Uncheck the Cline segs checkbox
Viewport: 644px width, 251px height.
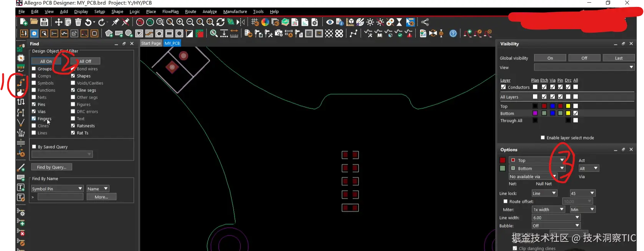[73, 90]
